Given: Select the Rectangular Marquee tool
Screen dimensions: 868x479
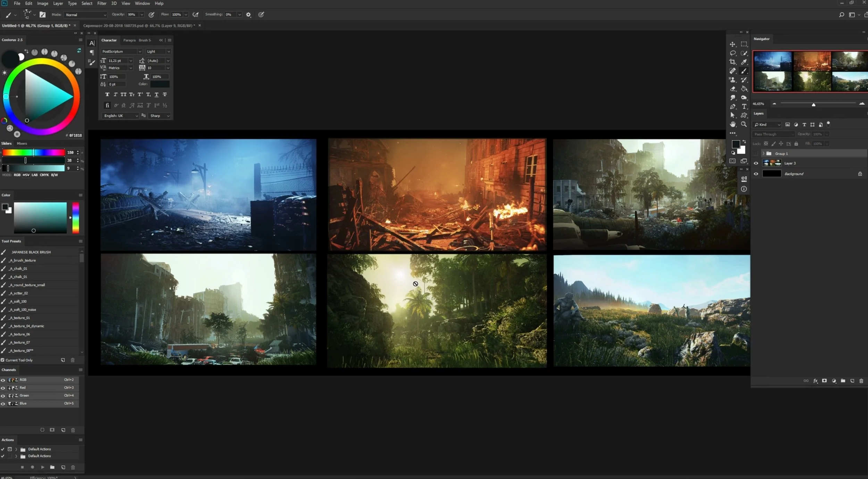Looking at the screenshot, I should click(x=744, y=44).
